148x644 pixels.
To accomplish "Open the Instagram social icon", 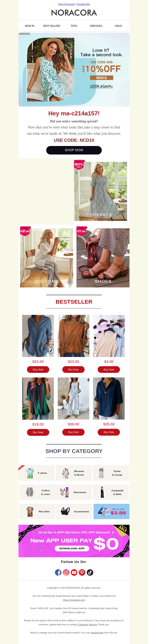I will click(x=66, y=572).
